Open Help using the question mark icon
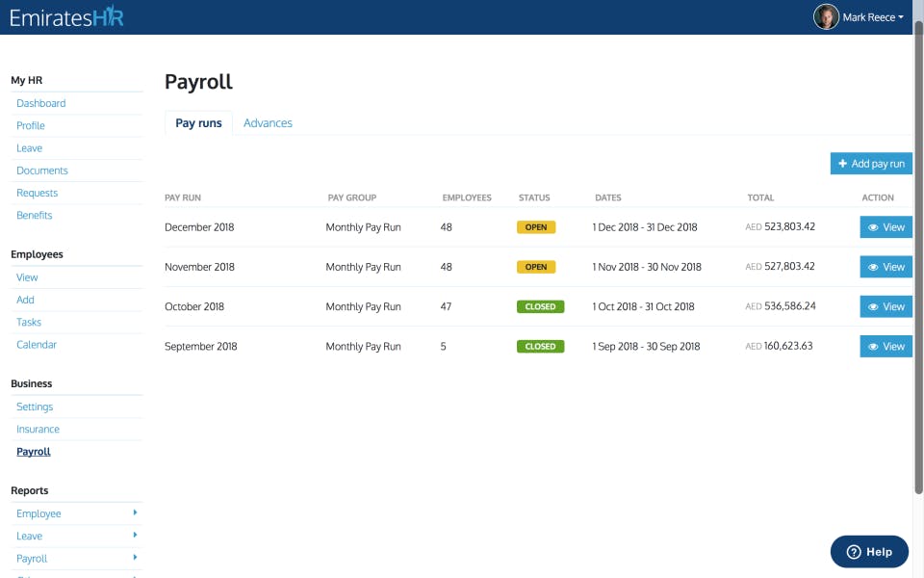The width and height of the screenshot is (924, 578). click(856, 552)
